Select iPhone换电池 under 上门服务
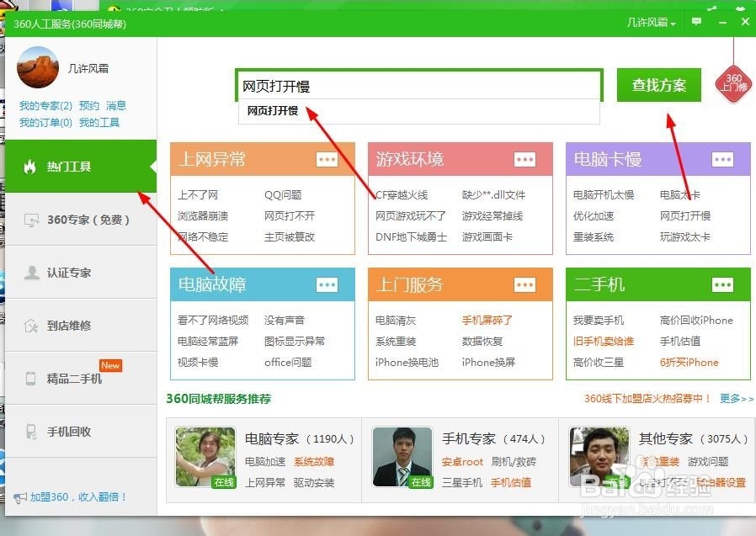Viewport: 756px width, 536px height. [x=407, y=363]
